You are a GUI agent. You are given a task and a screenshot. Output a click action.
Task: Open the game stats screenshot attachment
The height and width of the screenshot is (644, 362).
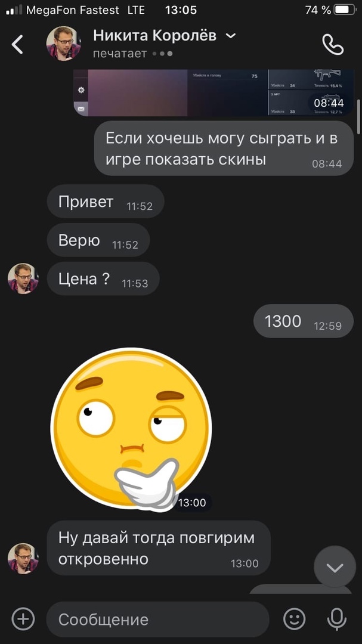click(x=214, y=93)
